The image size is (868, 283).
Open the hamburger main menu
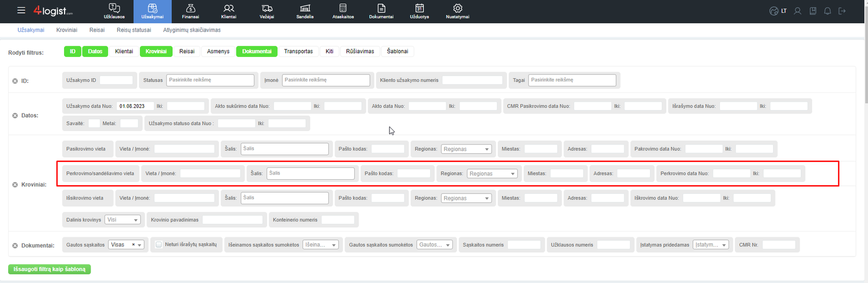click(21, 10)
